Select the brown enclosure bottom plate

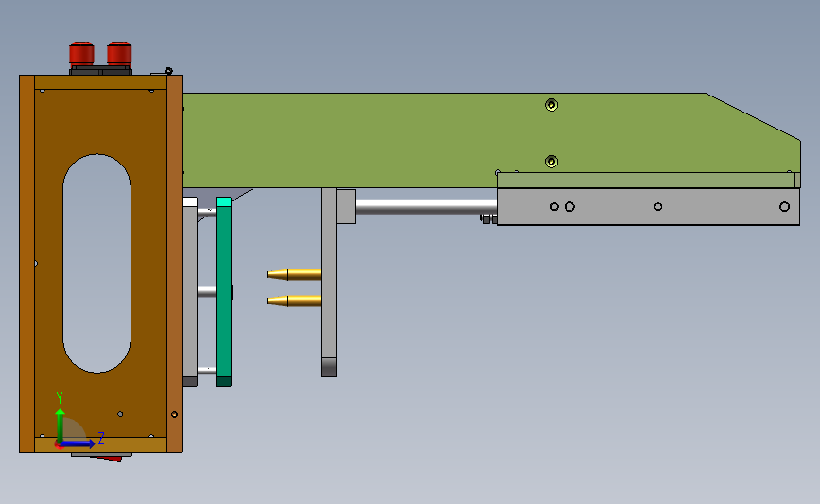(x=100, y=445)
